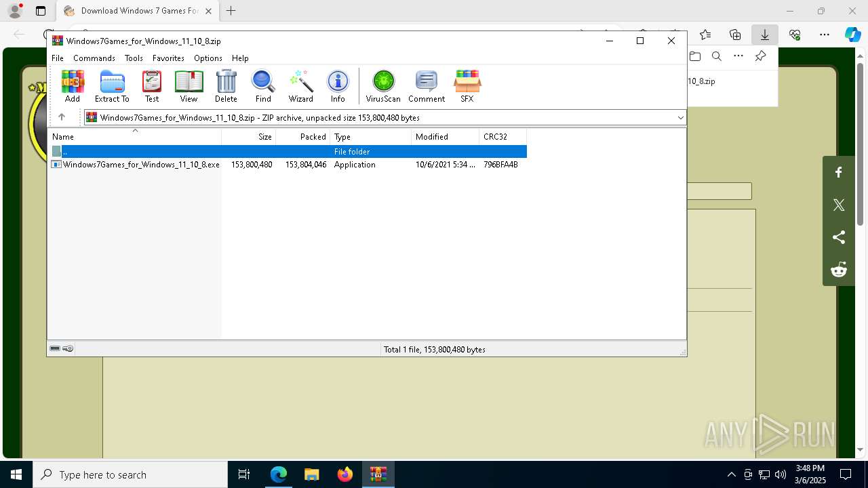
Task: Click the Edge profile avatar
Action: pos(15,11)
